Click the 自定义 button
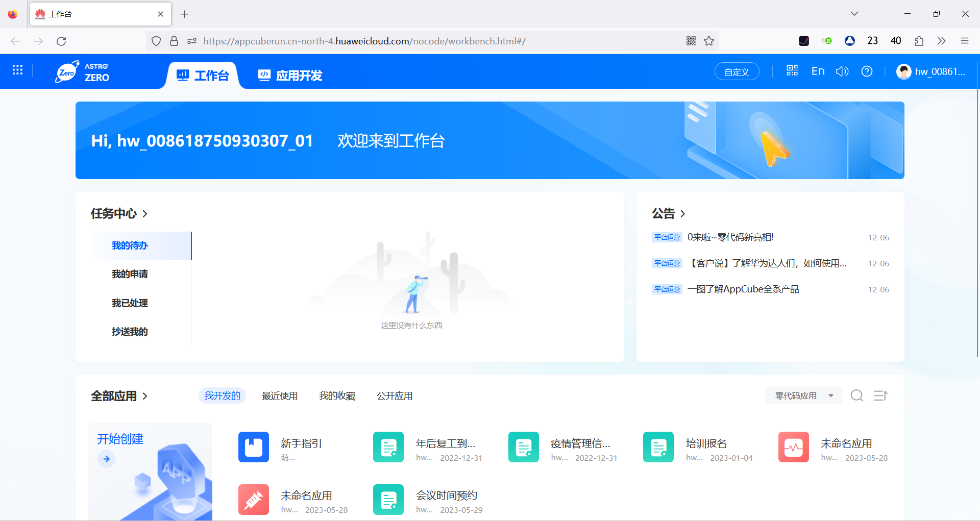Viewport: 980px width, 521px height. pyautogui.click(x=737, y=71)
